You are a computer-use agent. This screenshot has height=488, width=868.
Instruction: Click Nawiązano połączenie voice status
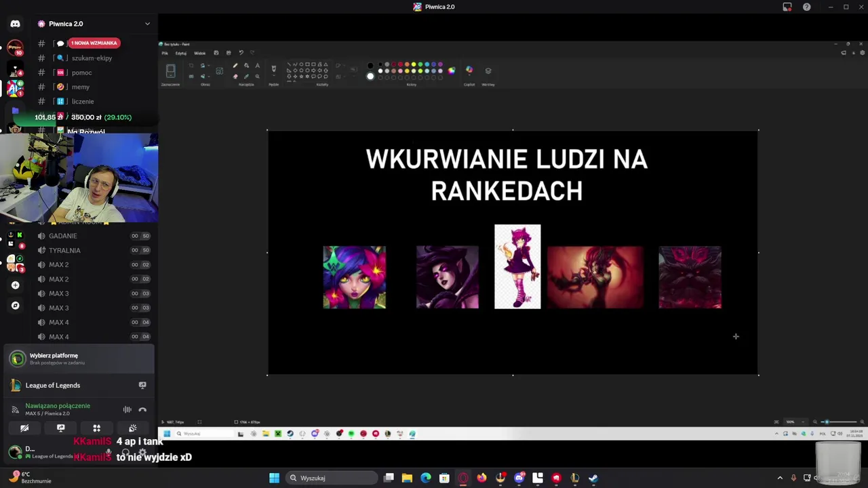click(x=58, y=406)
